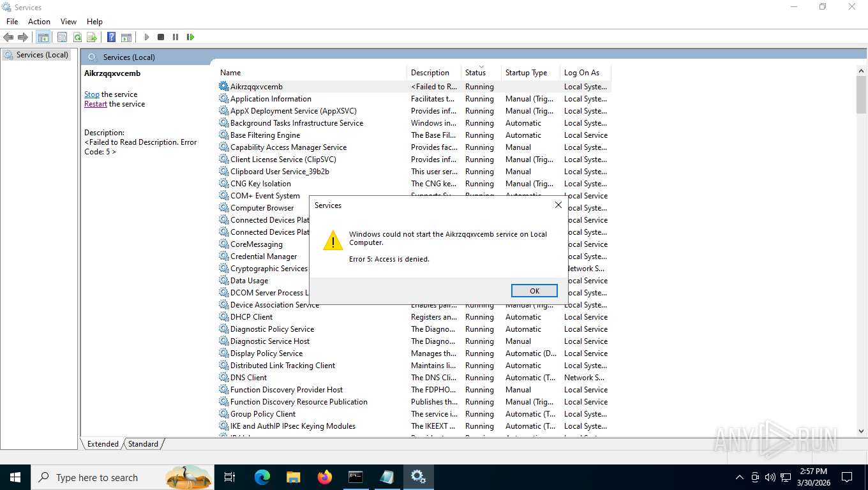The width and height of the screenshot is (868, 490).
Task: Click the Back arrow in toolbar
Action: point(8,37)
